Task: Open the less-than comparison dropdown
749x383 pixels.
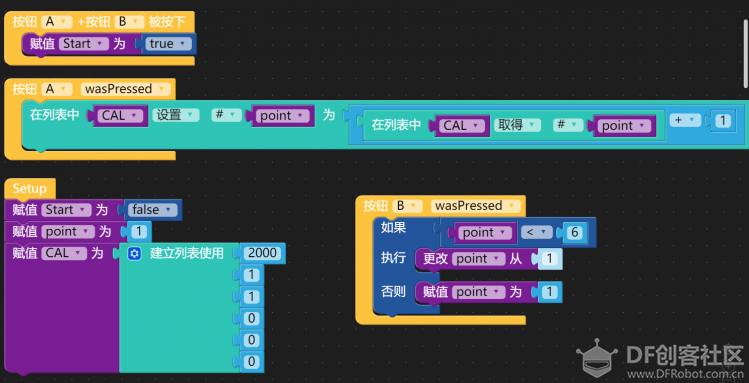Action: (537, 233)
